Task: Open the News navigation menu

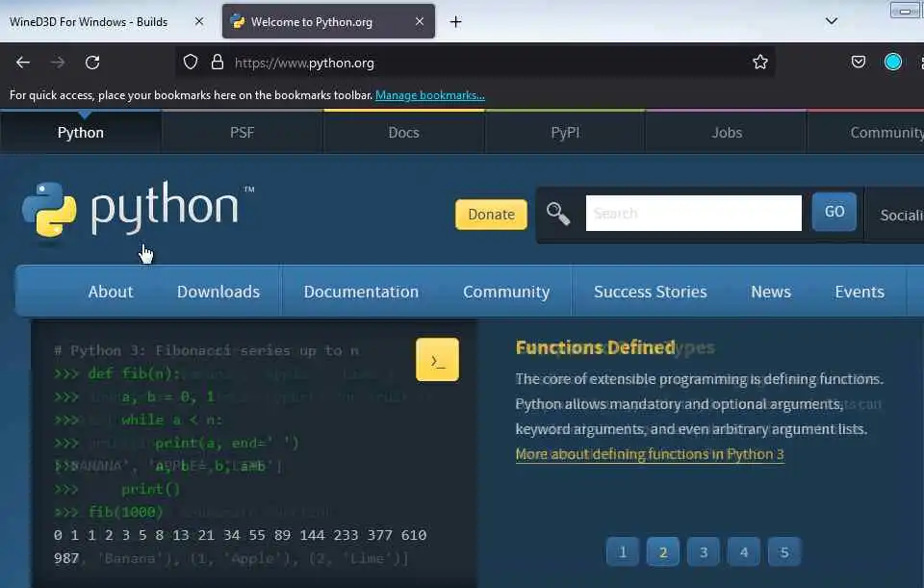Action: point(771,292)
